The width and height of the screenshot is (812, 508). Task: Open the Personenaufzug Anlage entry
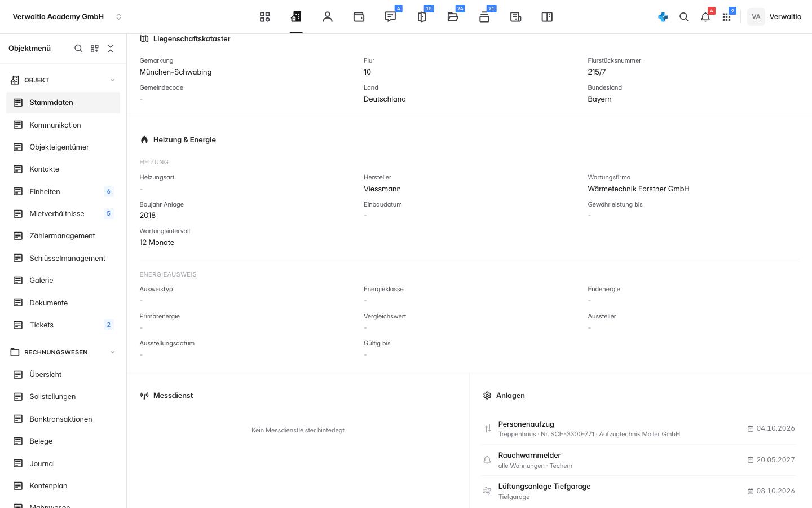coord(639,429)
